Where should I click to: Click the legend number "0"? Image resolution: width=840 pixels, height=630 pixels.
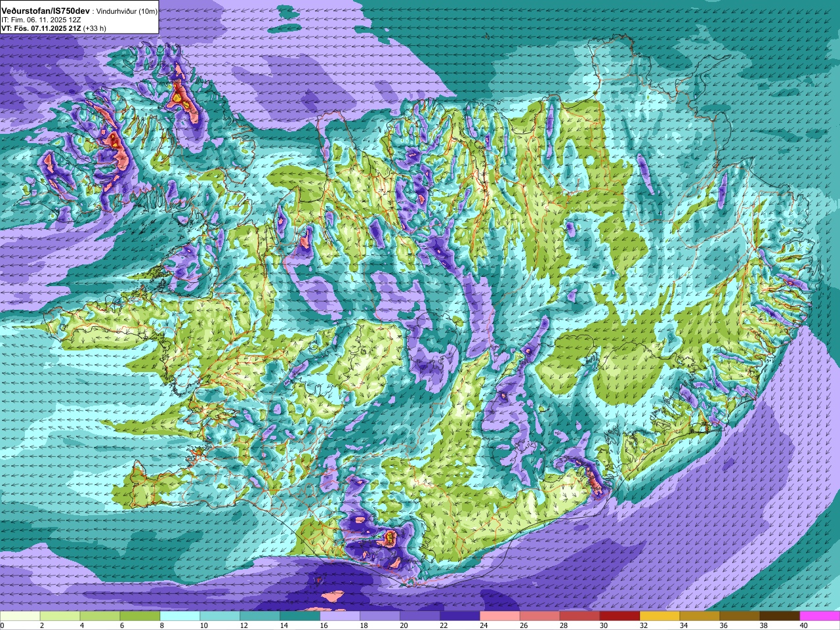tap(3, 625)
